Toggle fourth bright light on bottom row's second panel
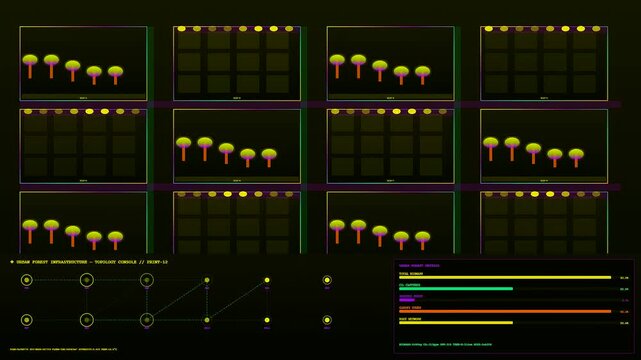Image resolution: width=641 pixels, height=360 pixels. click(228, 194)
